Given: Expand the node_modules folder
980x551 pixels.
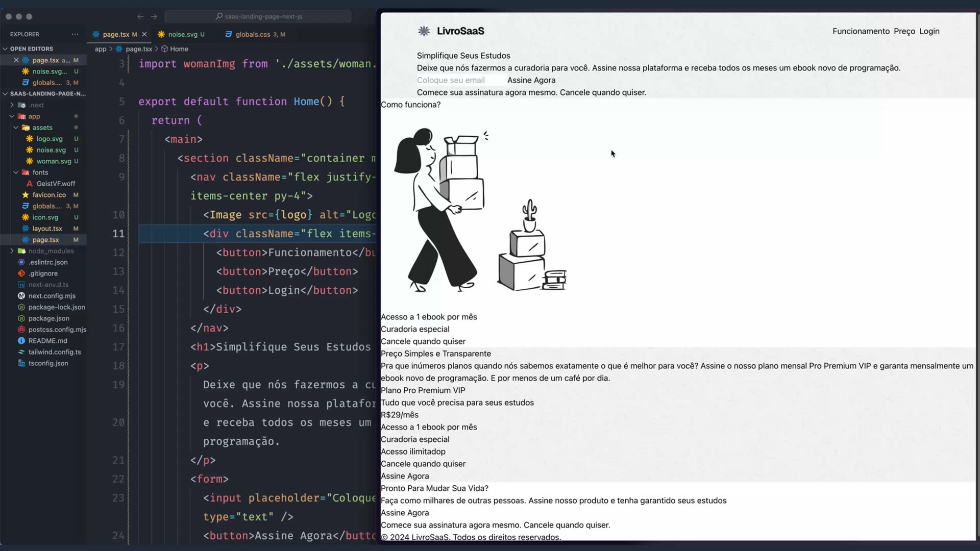Looking at the screenshot, I should (12, 251).
